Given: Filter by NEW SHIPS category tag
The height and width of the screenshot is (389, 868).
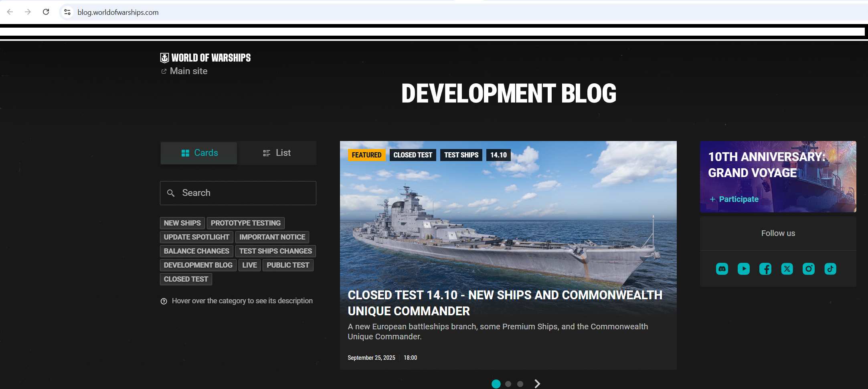Looking at the screenshot, I should click(x=182, y=223).
